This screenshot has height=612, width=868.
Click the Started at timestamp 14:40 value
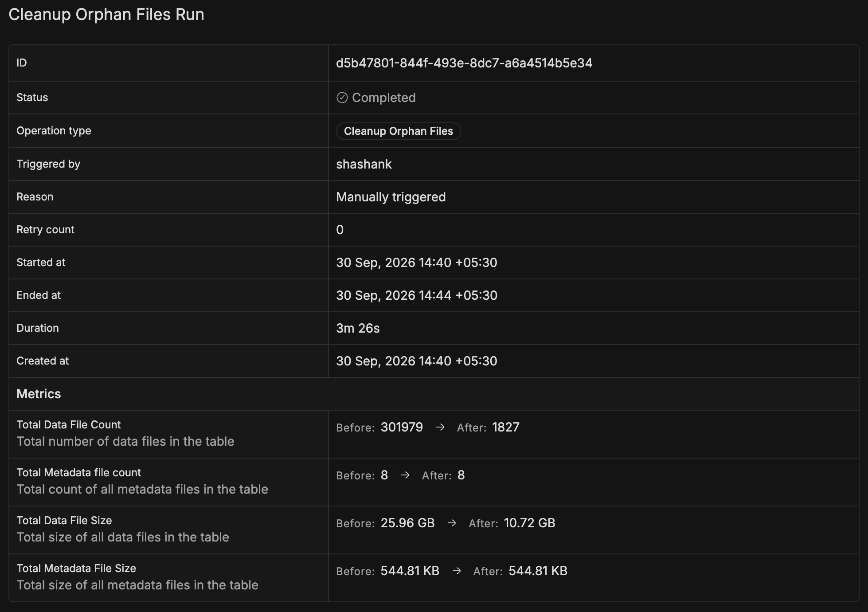pos(417,263)
